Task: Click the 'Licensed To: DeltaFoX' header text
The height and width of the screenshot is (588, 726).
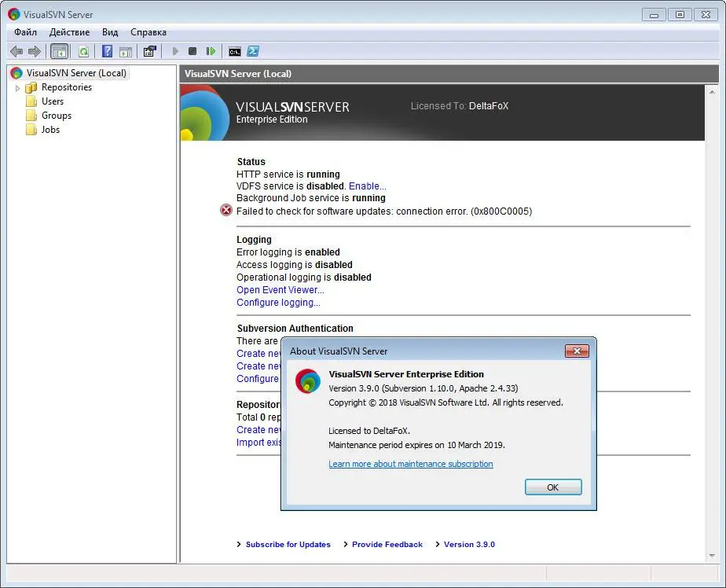Action: click(x=460, y=106)
